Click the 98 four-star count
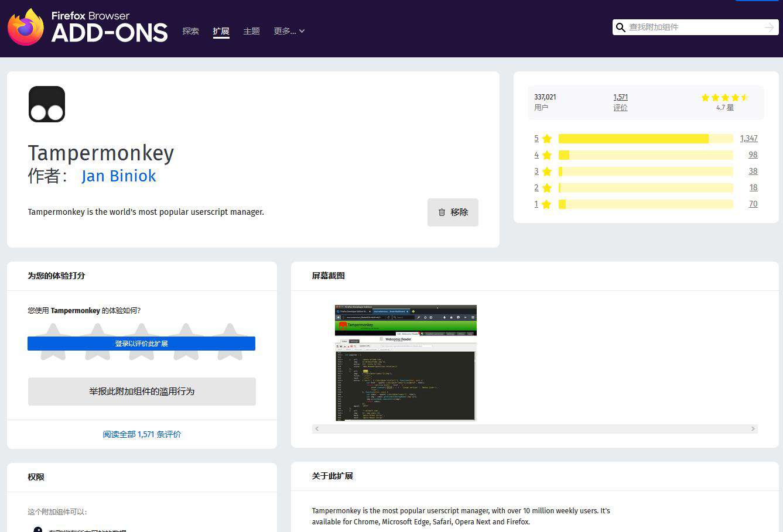 pyautogui.click(x=753, y=155)
